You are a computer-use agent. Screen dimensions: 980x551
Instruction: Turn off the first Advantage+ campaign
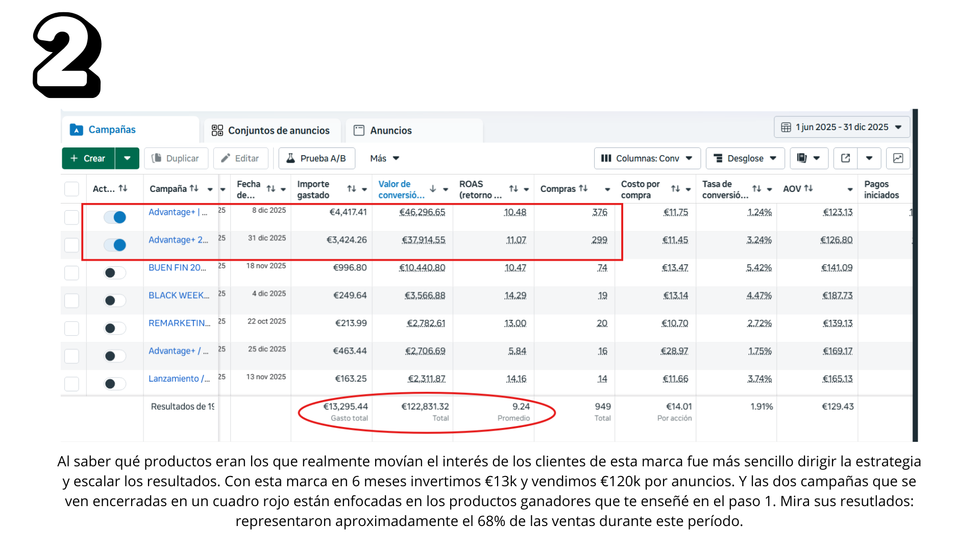[115, 217]
